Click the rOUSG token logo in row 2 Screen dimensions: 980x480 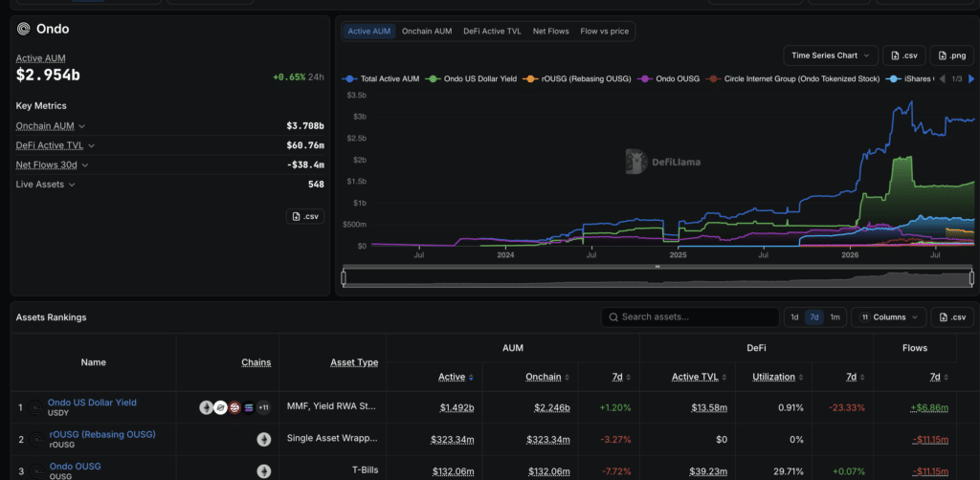35,440
